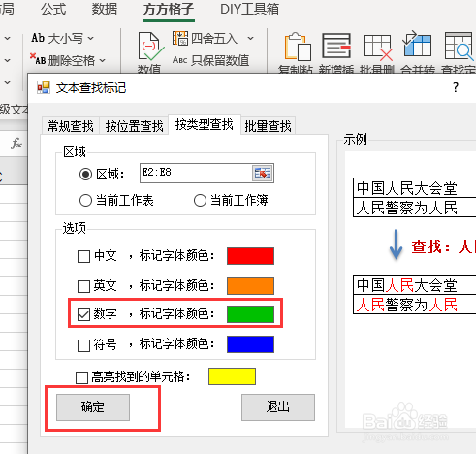Click the 数值 numeric check icon
Image resolution: width=476 pixels, height=454 pixels.
150,47
